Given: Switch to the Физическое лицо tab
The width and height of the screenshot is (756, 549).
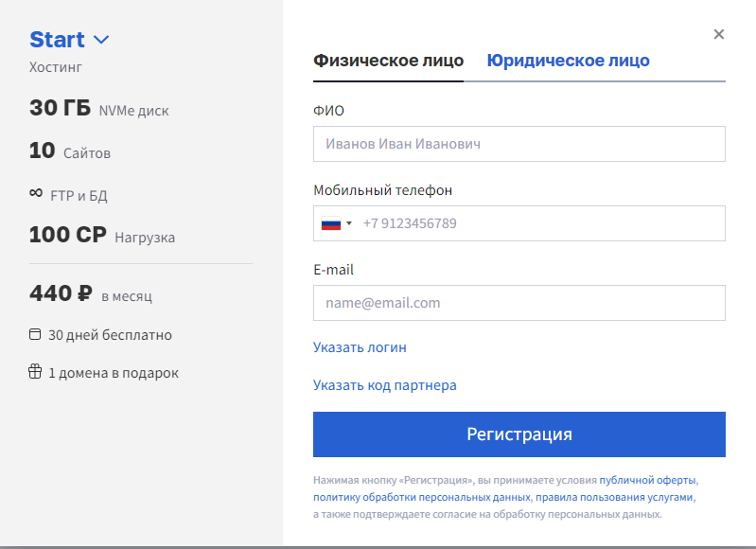Looking at the screenshot, I should pos(388,61).
